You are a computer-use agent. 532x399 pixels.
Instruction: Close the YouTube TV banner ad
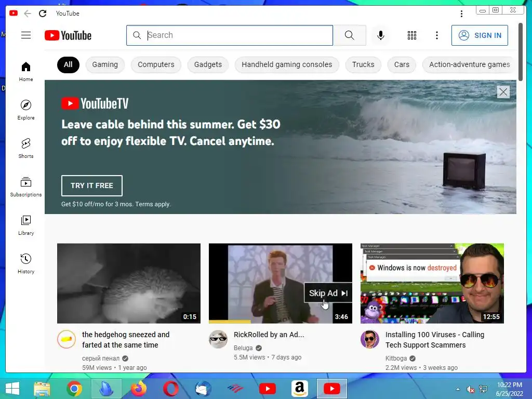point(503,92)
